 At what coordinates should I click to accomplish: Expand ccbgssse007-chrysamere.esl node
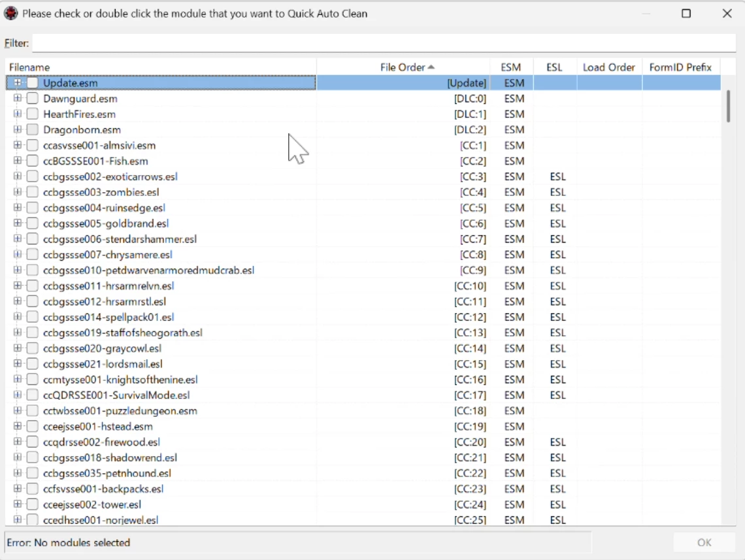(18, 254)
